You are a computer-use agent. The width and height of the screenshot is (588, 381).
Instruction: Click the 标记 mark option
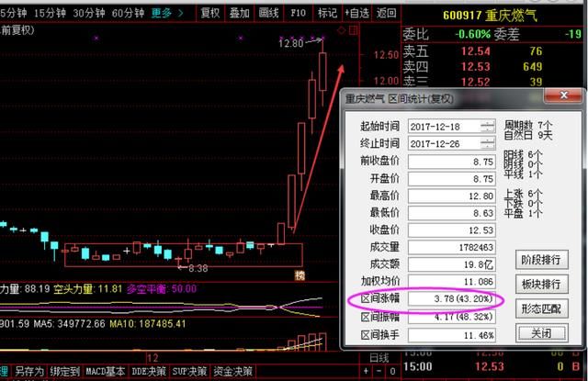pos(327,14)
